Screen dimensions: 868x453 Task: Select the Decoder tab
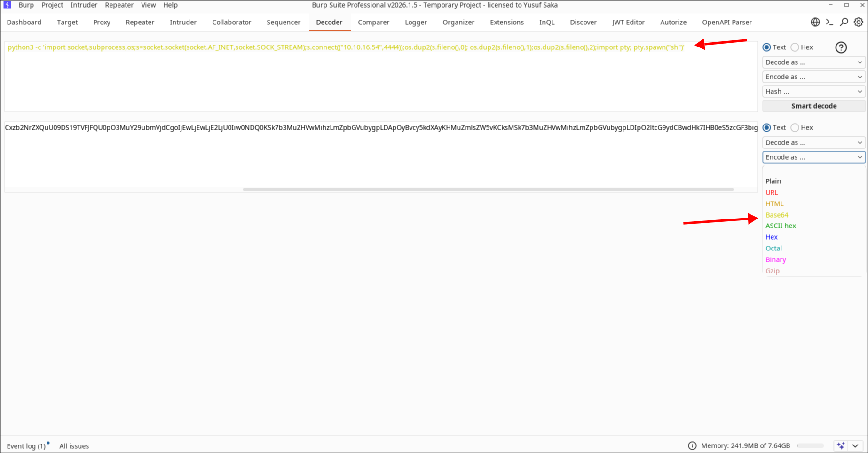click(329, 22)
